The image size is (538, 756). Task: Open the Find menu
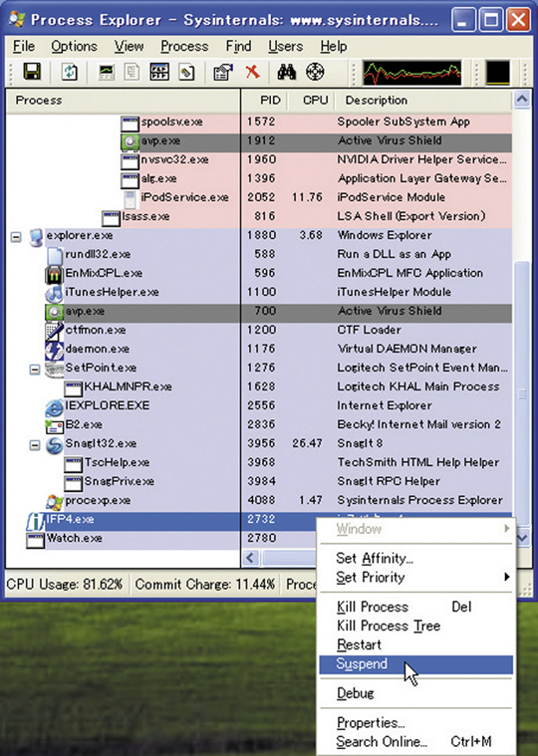[238, 46]
